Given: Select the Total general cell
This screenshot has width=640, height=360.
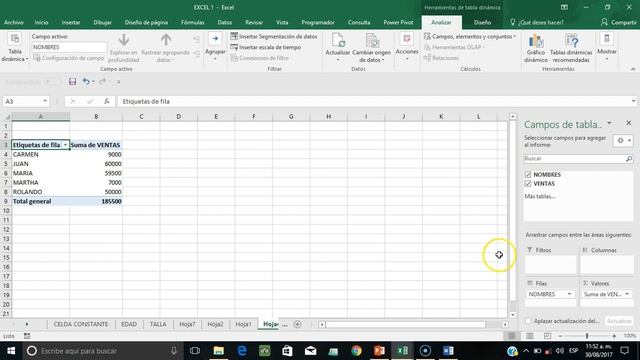Looking at the screenshot, I should tap(40, 201).
